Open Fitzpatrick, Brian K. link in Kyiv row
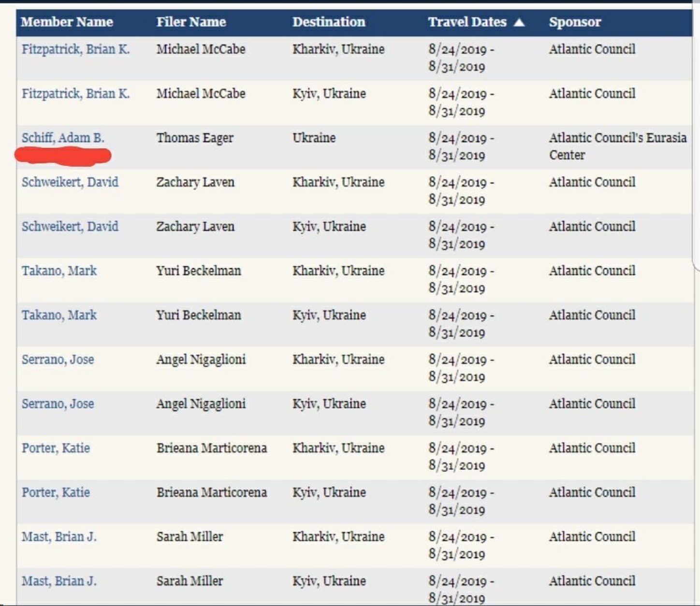The image size is (700, 606). click(x=75, y=94)
